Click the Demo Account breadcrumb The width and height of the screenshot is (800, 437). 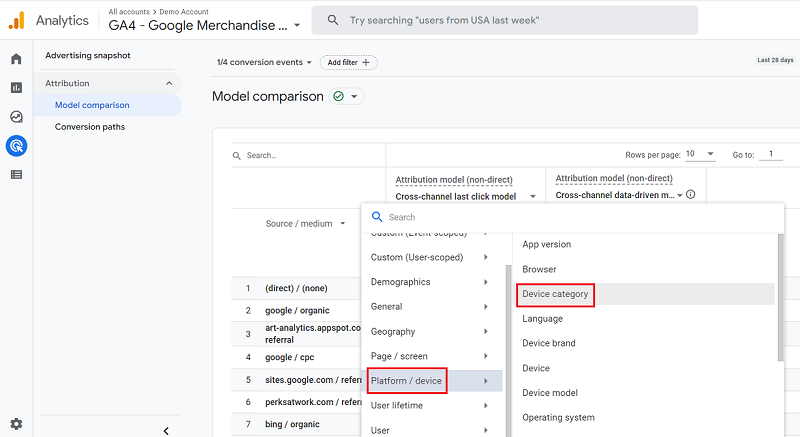click(184, 11)
